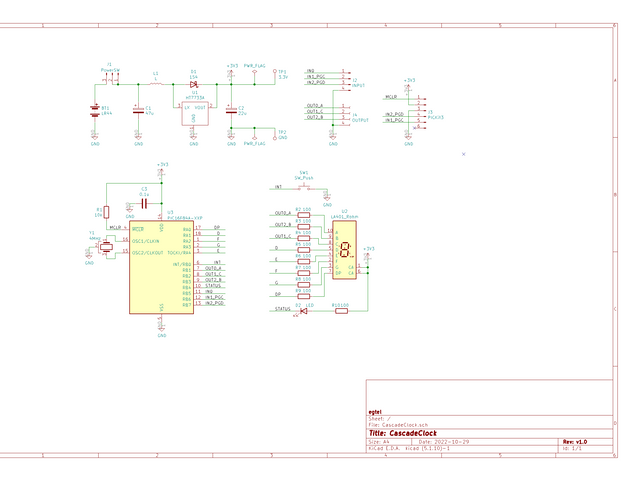Click the Y1 4MHz crystal symbol
Image resolution: width=640 pixels, height=480 pixels.
pos(101,248)
